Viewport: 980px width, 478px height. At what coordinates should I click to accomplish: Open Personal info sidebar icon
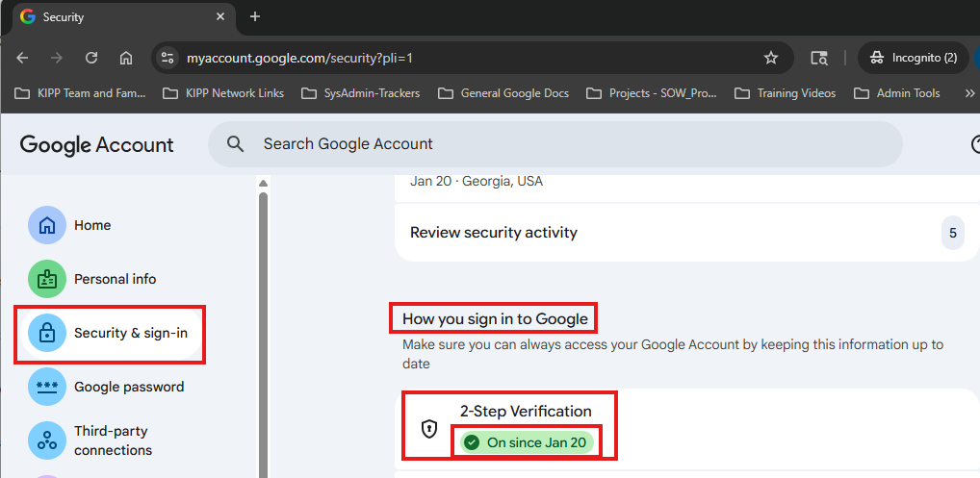pos(47,279)
